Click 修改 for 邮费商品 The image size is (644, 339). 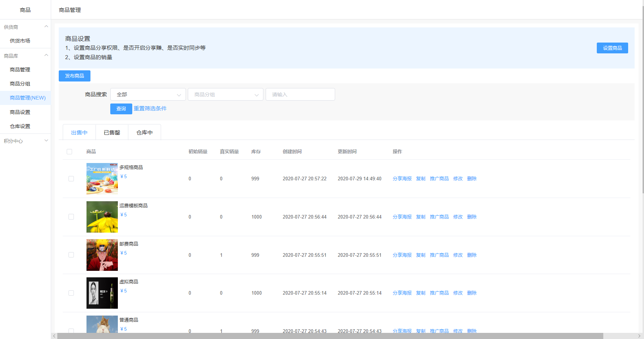point(458,255)
